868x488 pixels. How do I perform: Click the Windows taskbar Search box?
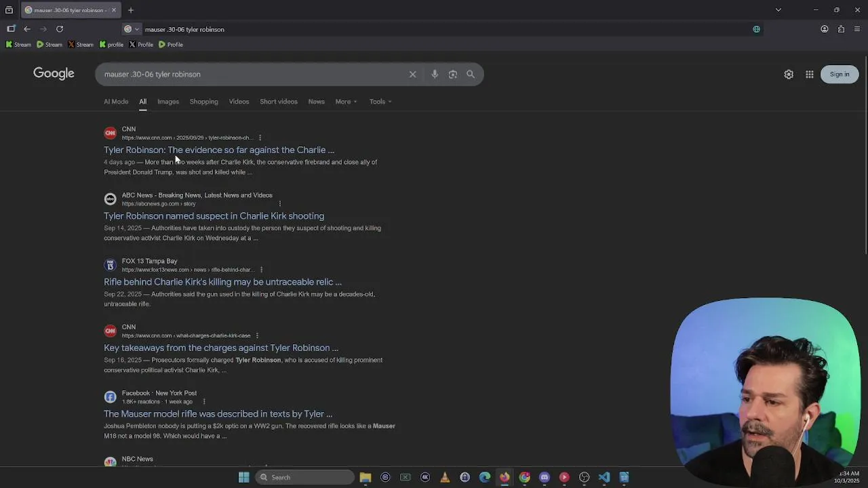coord(305,477)
